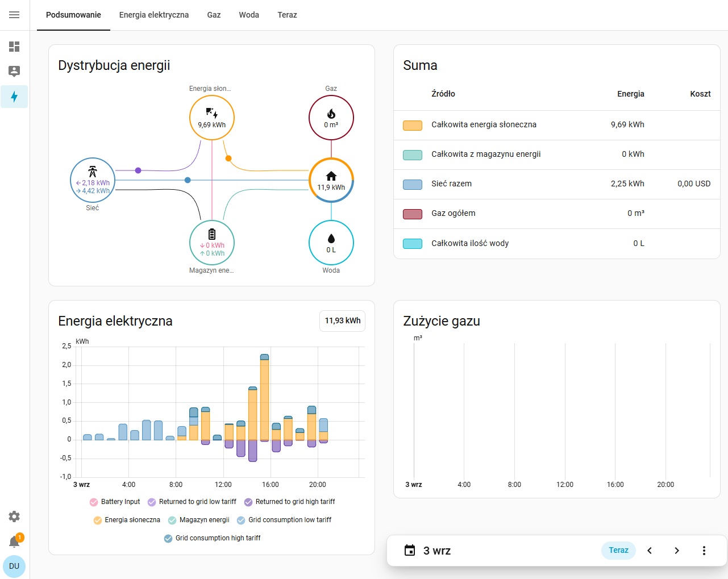Viewport: 728px width, 579px height.
Task: Click the Teraz button in date bar
Action: 618,550
